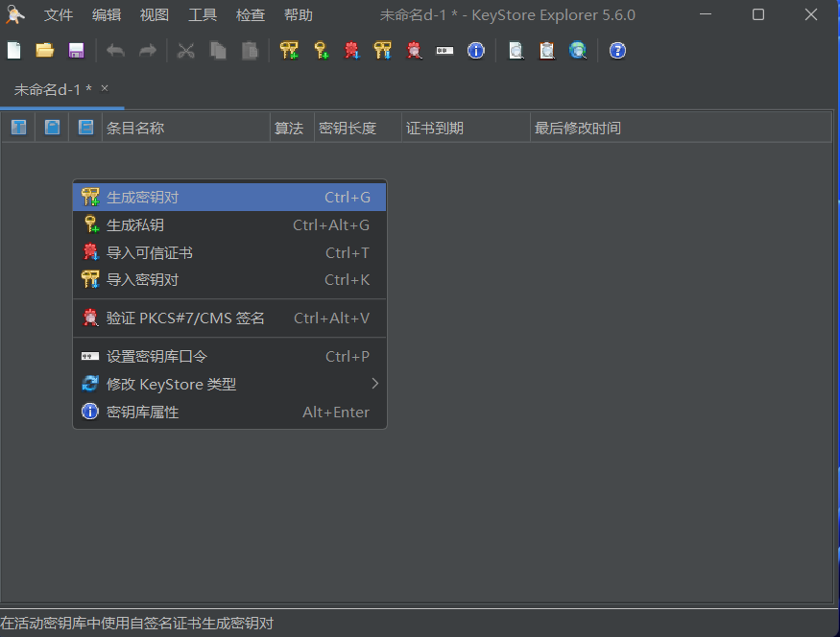This screenshot has height=637, width=840.
Task: Open a keystore file via folder icon
Action: (x=44, y=51)
